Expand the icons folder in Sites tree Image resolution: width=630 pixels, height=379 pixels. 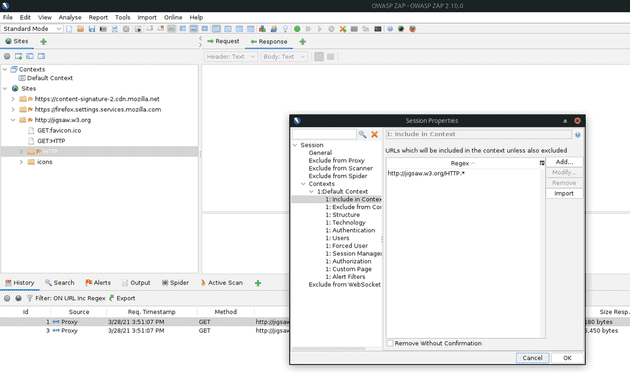coord(21,162)
